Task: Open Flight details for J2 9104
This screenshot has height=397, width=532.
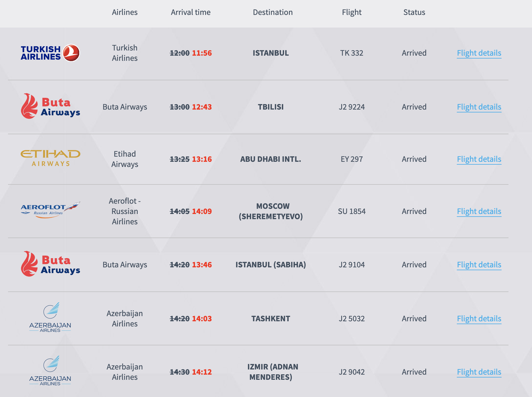Action: [x=479, y=265]
